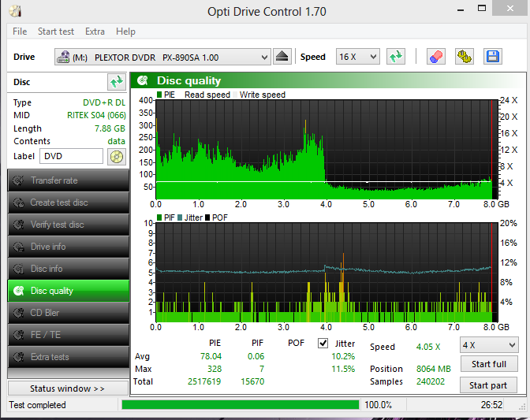Viewport: 530px width, 420px height.
Task: Click the FE / TE sidebar icon
Action: click(18, 335)
